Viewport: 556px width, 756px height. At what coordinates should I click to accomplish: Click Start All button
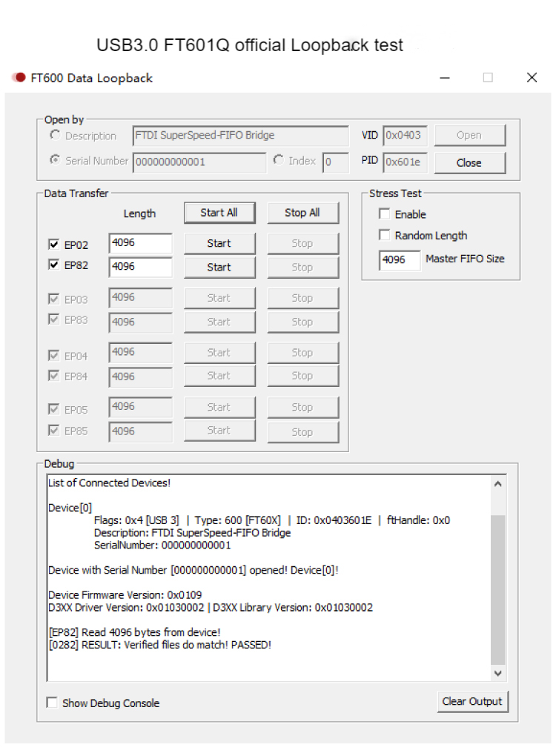(219, 213)
